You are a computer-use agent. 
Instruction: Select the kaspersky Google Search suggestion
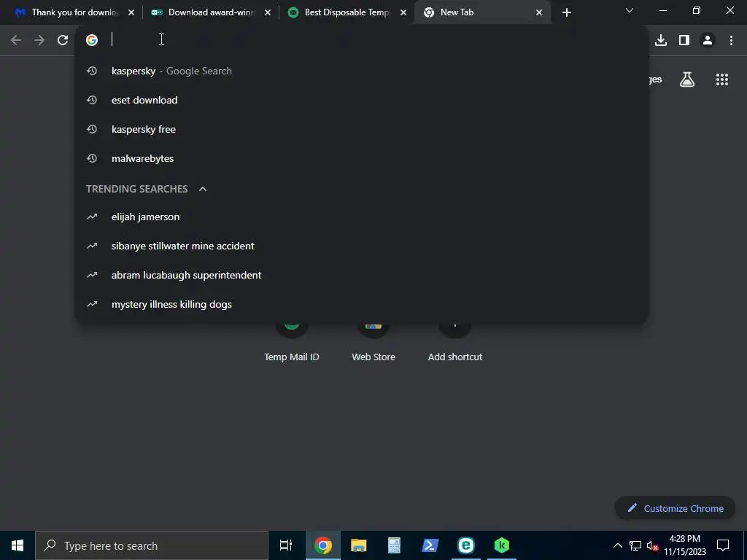[x=362, y=71]
